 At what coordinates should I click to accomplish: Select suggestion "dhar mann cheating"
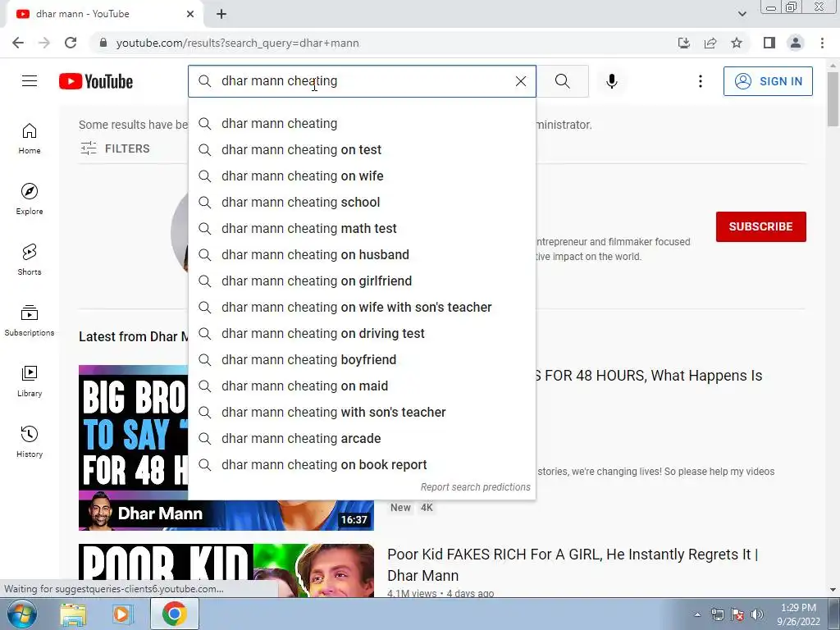coord(362,124)
